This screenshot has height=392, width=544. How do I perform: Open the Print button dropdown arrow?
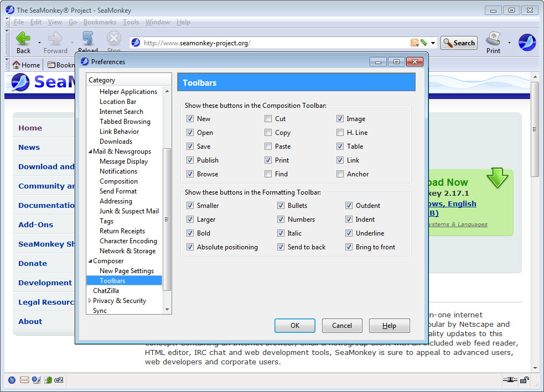pos(509,43)
